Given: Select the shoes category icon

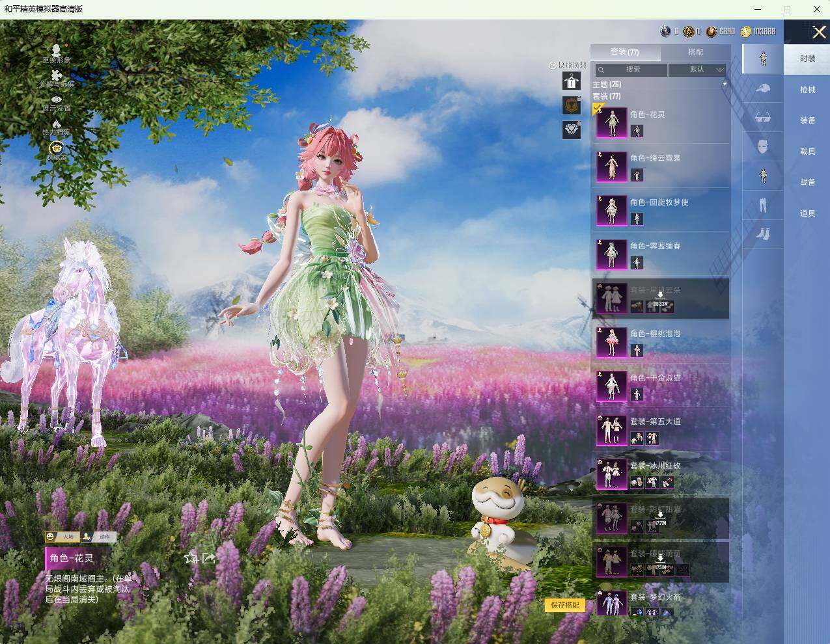Looking at the screenshot, I should (763, 234).
